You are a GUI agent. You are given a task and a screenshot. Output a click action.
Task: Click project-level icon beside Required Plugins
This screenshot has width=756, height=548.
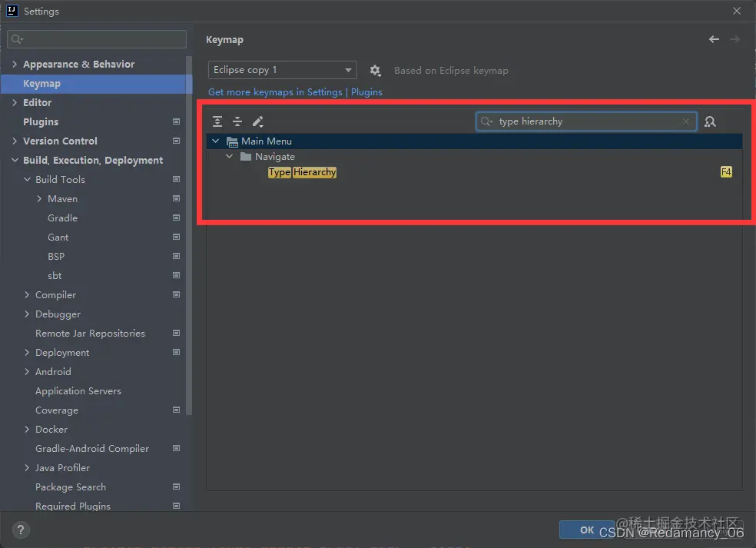177,506
